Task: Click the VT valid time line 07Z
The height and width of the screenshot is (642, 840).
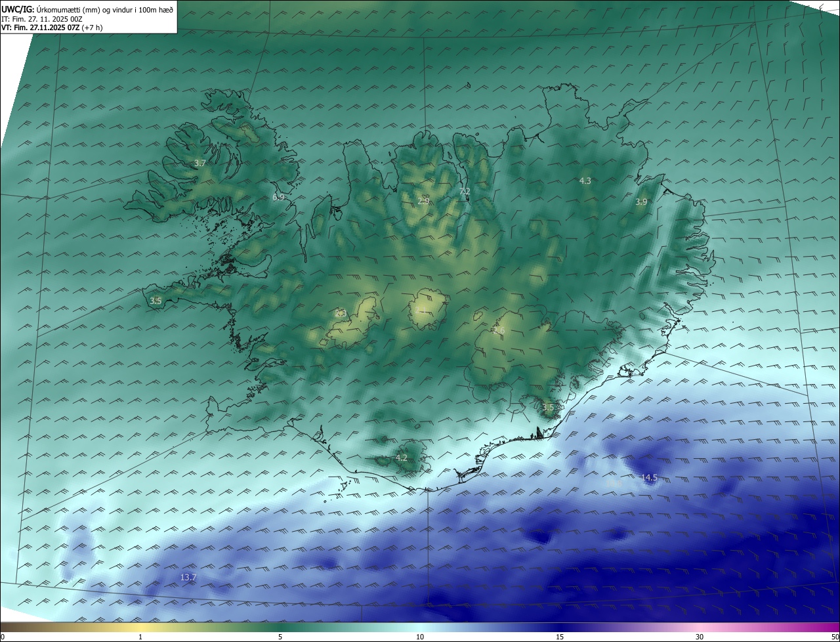Action: tap(52, 28)
